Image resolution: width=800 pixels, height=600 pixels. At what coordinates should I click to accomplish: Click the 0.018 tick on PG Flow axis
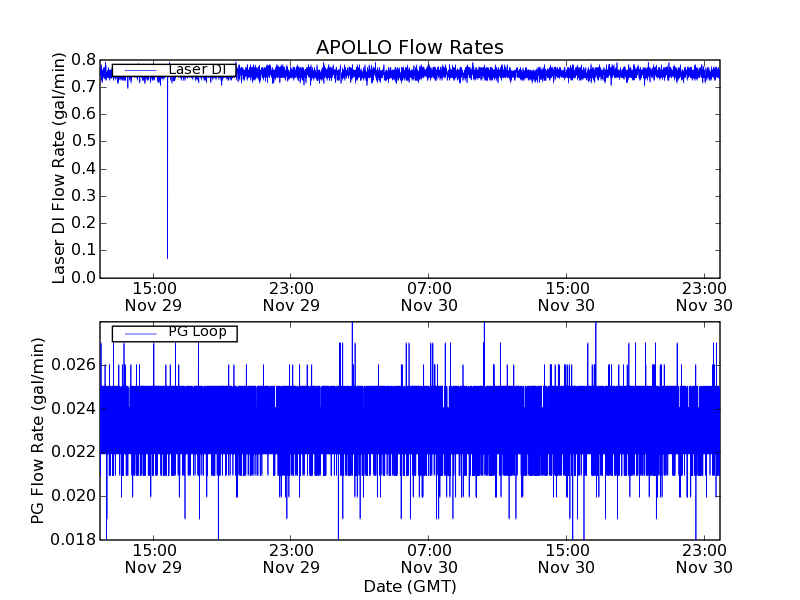[x=73, y=539]
